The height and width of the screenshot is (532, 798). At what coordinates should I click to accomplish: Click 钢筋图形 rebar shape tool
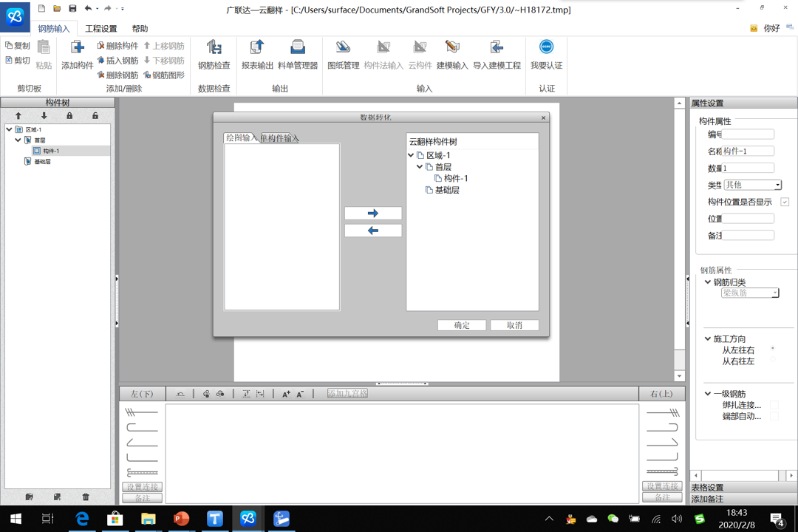click(x=164, y=75)
